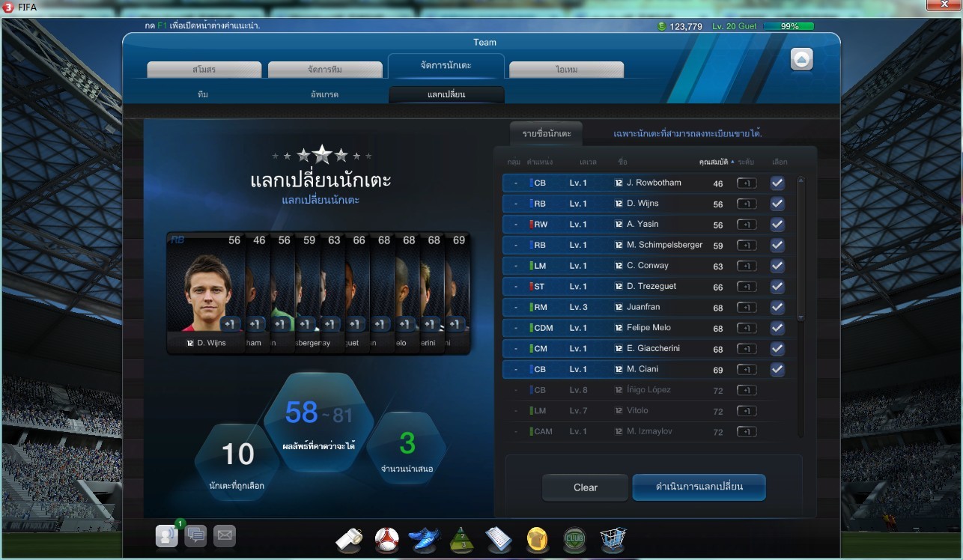
Task: Click the scrollbar down arrow of player list
Action: 801,318
